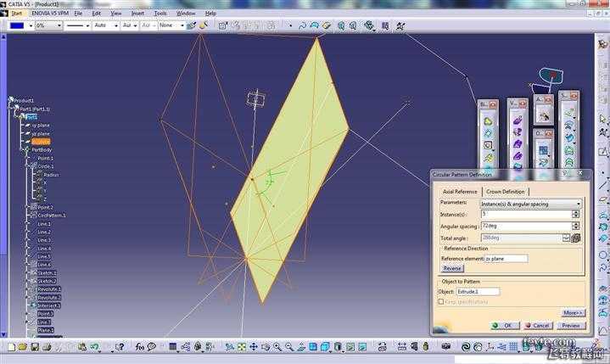610x364 pixels.
Task: Click the Reference element field
Action: (x=506, y=259)
